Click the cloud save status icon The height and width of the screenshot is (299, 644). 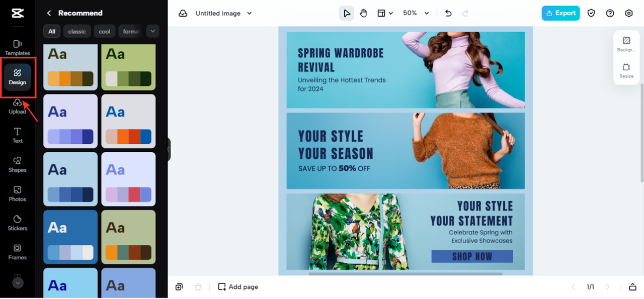tap(183, 14)
